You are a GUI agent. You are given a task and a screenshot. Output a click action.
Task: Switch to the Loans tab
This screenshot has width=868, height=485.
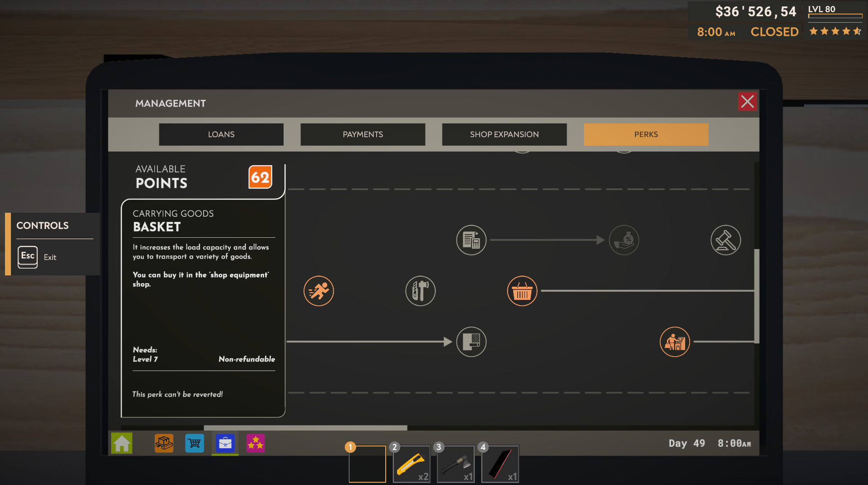(x=221, y=134)
